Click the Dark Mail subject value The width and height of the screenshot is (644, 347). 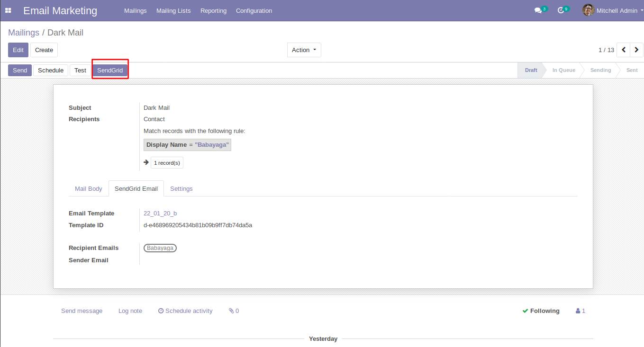[157, 108]
